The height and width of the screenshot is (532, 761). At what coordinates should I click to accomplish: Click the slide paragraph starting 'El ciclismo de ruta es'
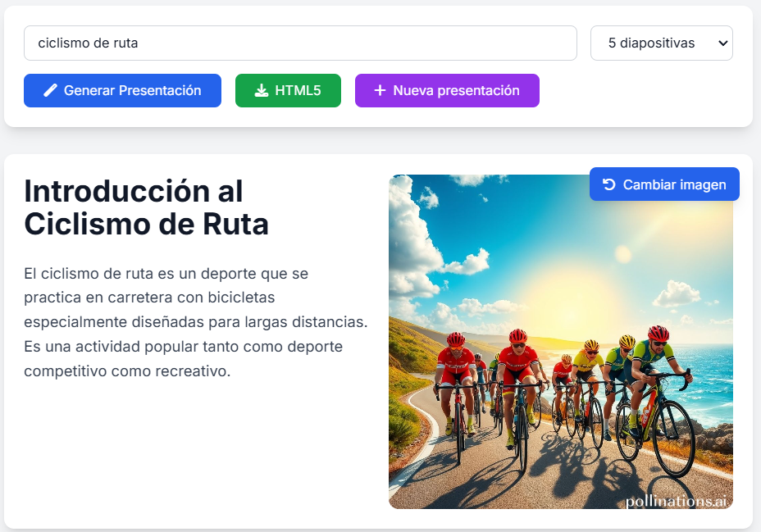pyautogui.click(x=195, y=322)
